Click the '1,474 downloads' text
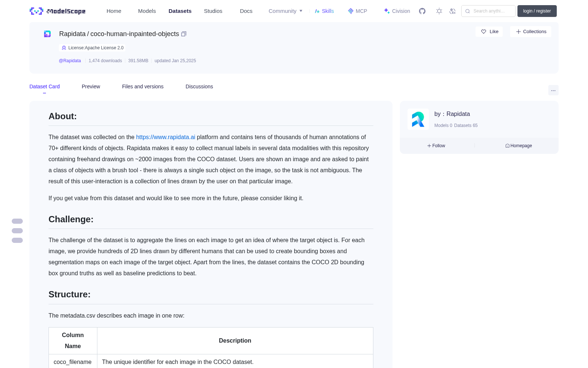588x368 pixels. coord(105,61)
